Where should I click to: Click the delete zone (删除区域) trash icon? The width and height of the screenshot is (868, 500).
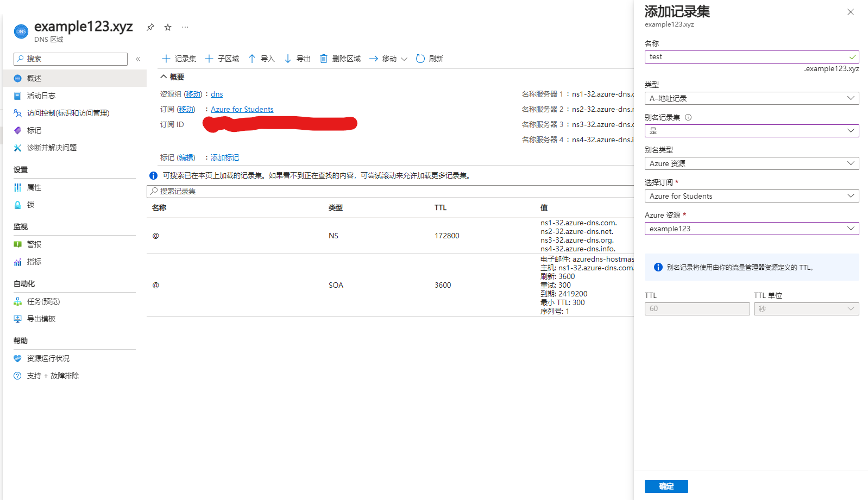[324, 59]
